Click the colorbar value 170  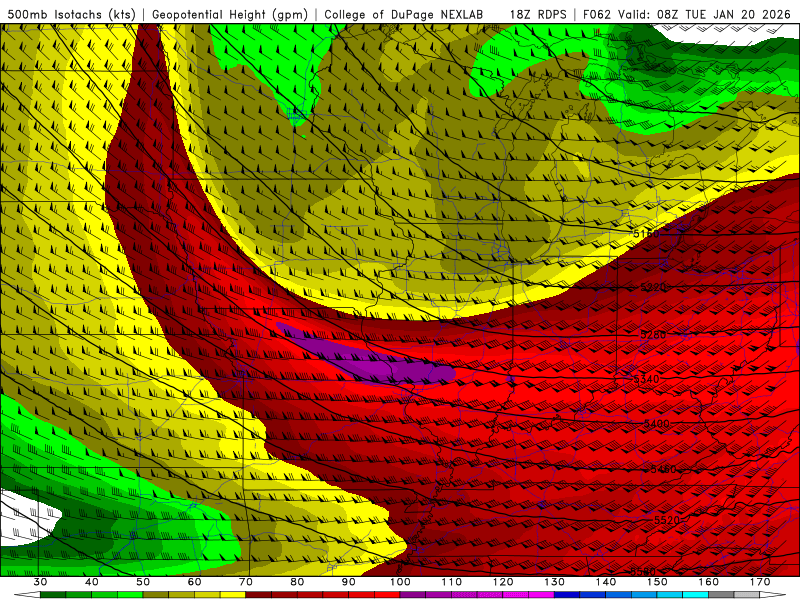pyautogui.click(x=760, y=582)
